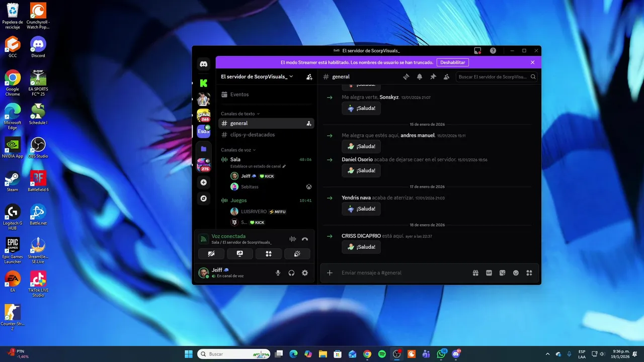Click the Voz conectada status text

[228, 236]
